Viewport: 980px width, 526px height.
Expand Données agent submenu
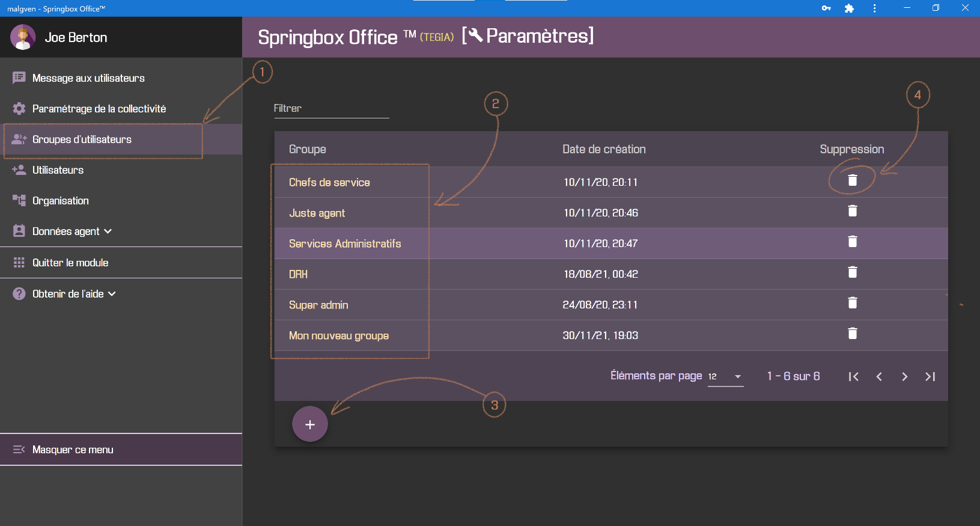tap(121, 231)
